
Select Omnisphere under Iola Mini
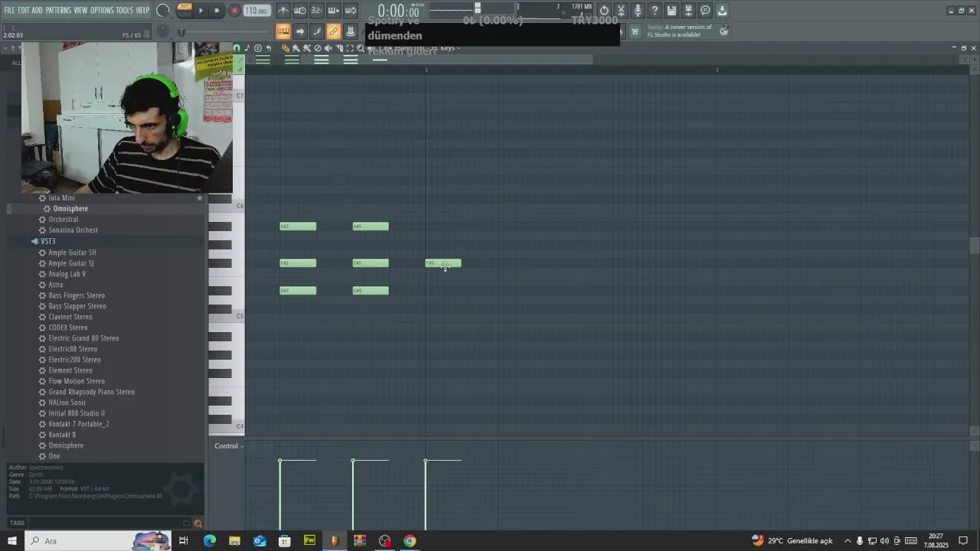point(70,208)
